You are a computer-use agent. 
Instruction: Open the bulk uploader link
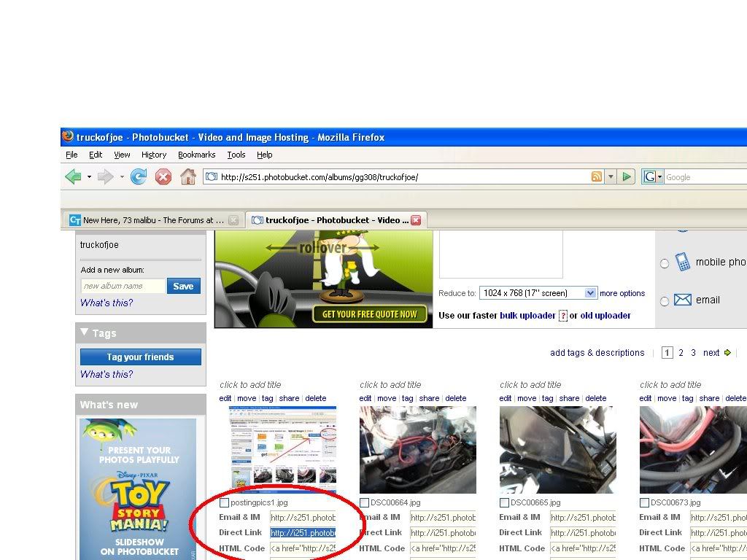[x=527, y=316]
